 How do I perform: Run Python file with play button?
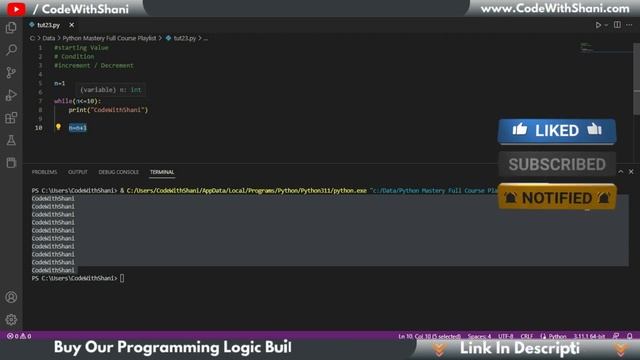tap(598, 25)
